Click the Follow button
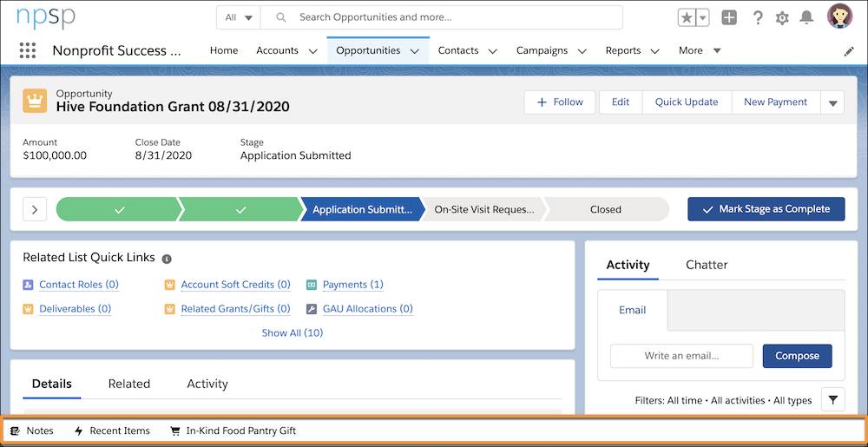 click(560, 102)
